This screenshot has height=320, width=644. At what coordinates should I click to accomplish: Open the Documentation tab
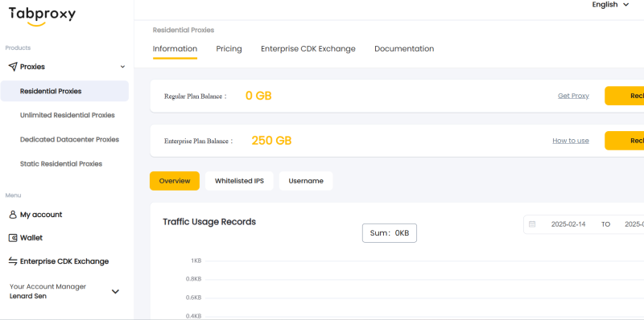pyautogui.click(x=404, y=49)
